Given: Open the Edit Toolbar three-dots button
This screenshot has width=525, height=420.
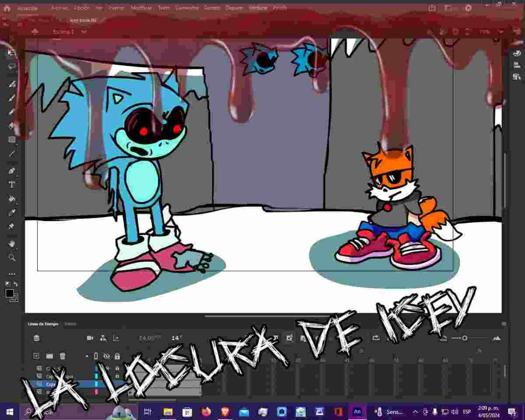Looking at the screenshot, I should (x=12, y=274).
